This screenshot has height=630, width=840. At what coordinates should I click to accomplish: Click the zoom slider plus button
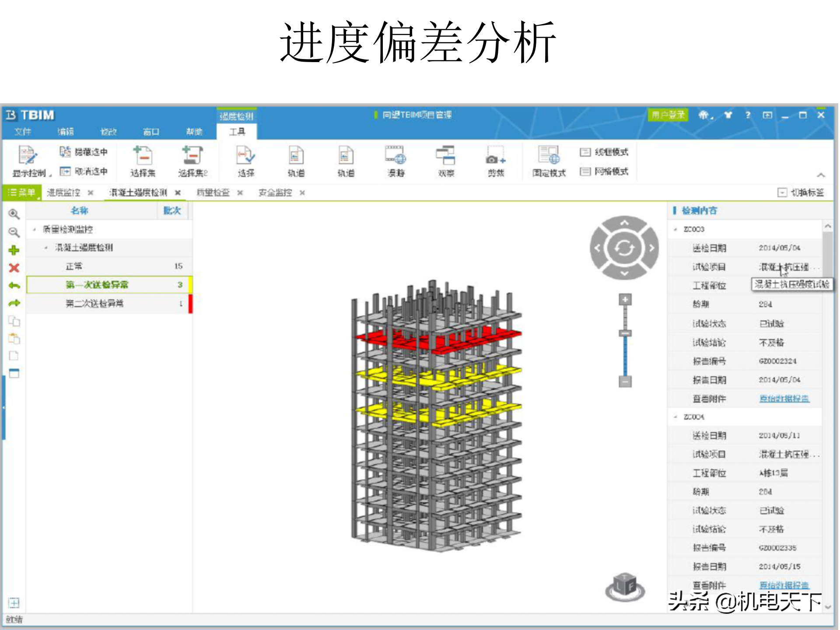[625, 300]
